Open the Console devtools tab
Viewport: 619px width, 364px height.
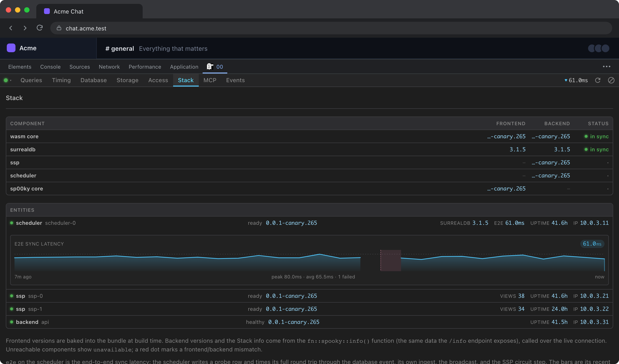(x=50, y=67)
